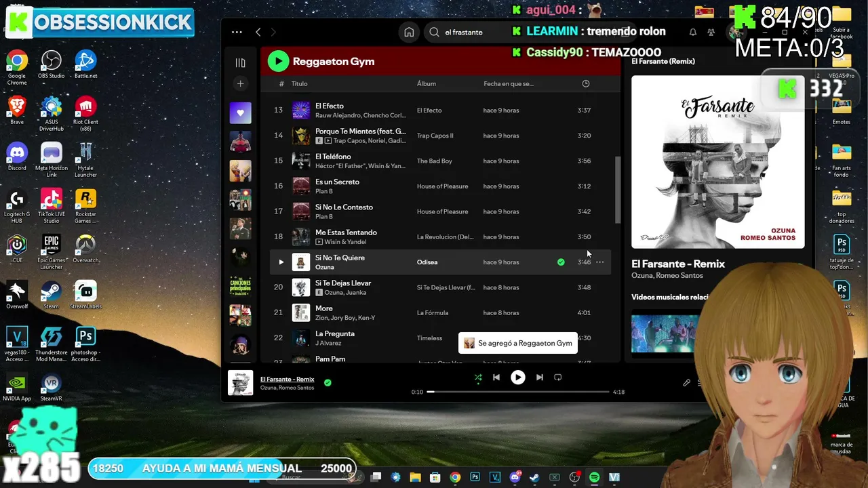Click the El Farsante Remix cover art in the right panel
868x488 pixels.
coord(718,162)
